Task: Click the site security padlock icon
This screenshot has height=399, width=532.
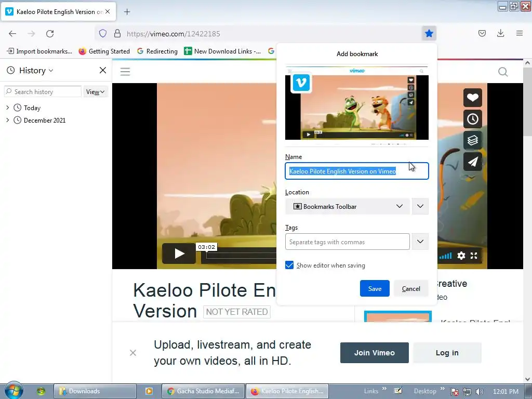Action: click(x=117, y=33)
